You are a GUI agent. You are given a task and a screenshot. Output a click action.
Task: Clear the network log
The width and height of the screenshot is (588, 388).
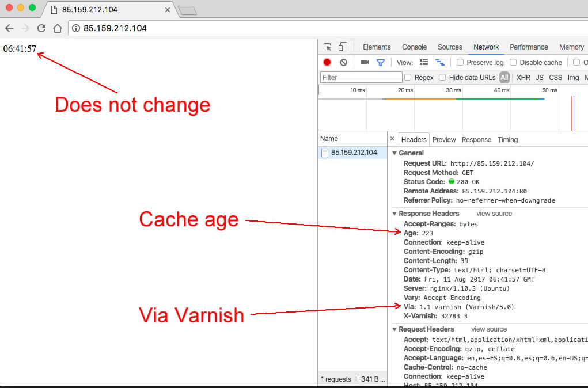tap(343, 62)
